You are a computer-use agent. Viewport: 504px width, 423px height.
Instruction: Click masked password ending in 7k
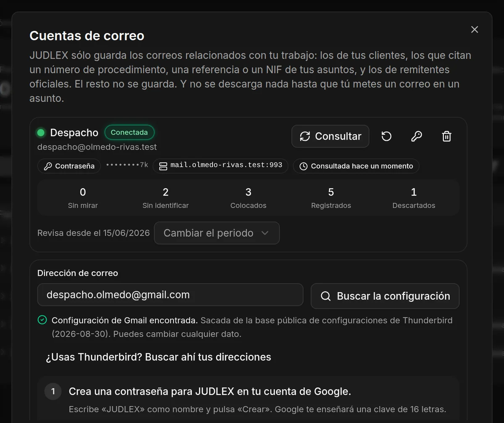click(127, 165)
